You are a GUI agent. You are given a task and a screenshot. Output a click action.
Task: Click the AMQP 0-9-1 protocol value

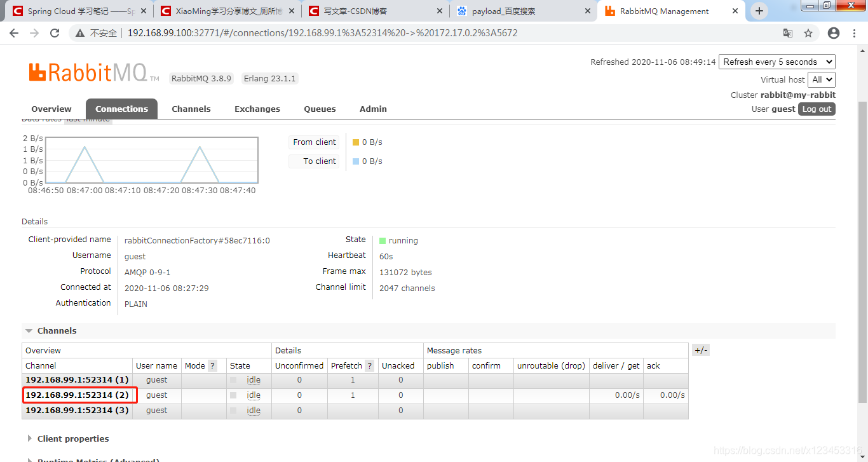tap(147, 273)
